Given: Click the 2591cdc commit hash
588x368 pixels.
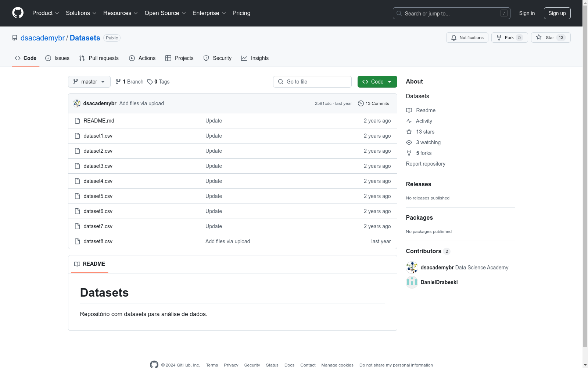Looking at the screenshot, I should (323, 103).
